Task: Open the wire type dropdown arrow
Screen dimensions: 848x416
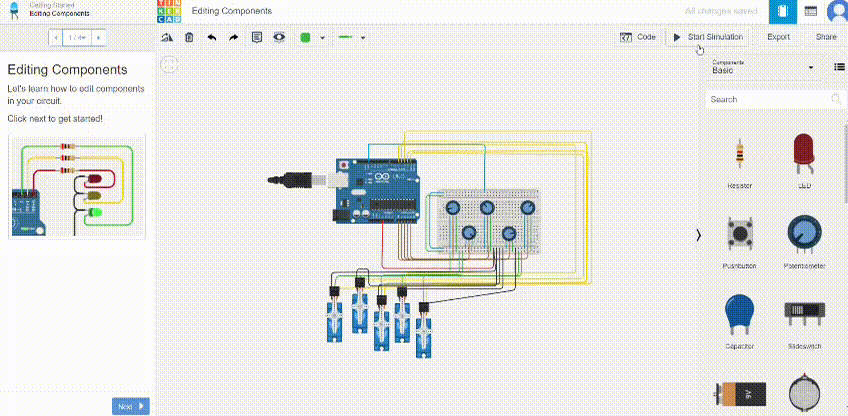Action: pyautogui.click(x=363, y=38)
